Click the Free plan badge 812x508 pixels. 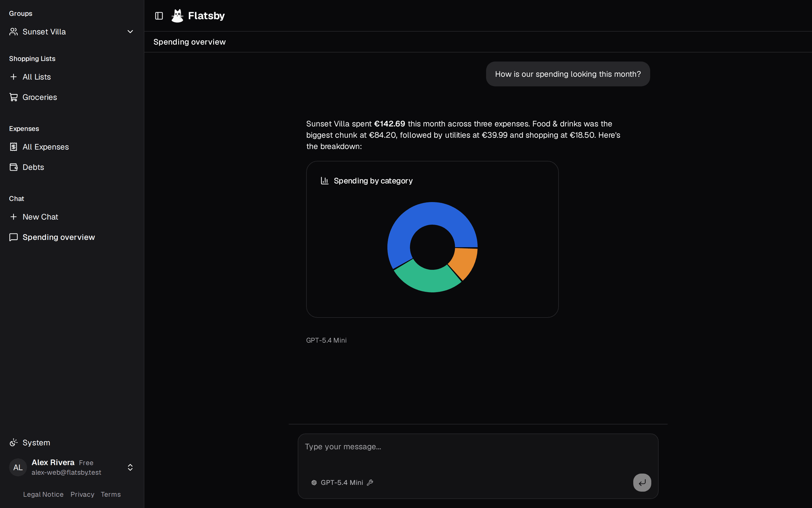pos(86,463)
